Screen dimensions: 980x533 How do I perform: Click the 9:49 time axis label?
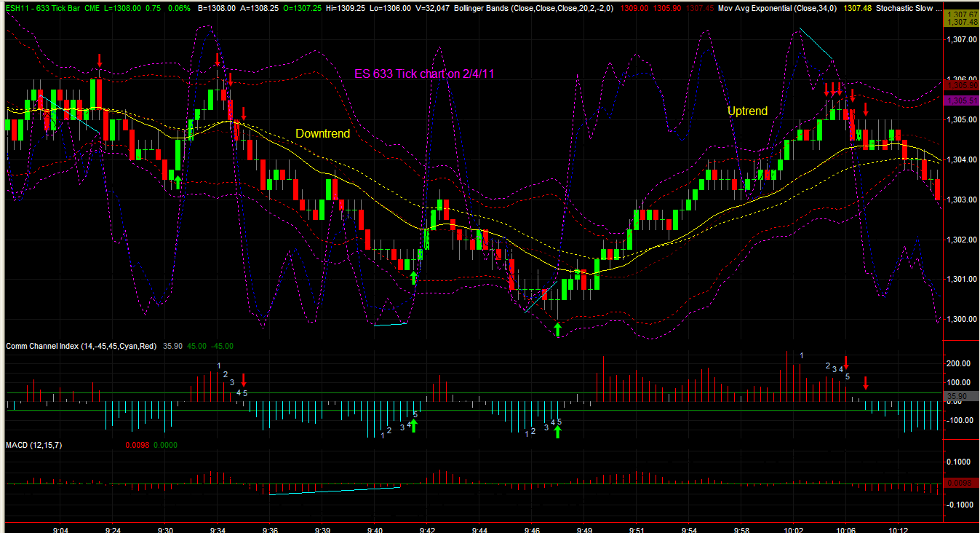tap(584, 531)
